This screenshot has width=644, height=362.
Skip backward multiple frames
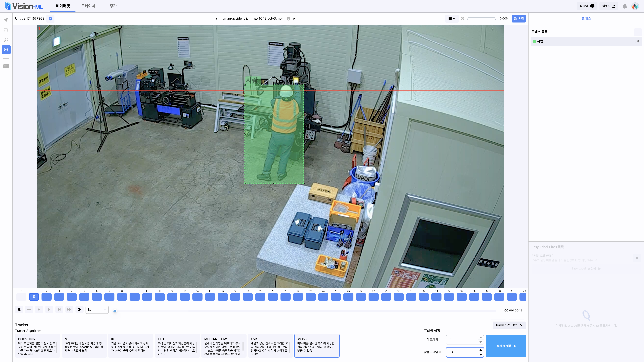[29, 310]
